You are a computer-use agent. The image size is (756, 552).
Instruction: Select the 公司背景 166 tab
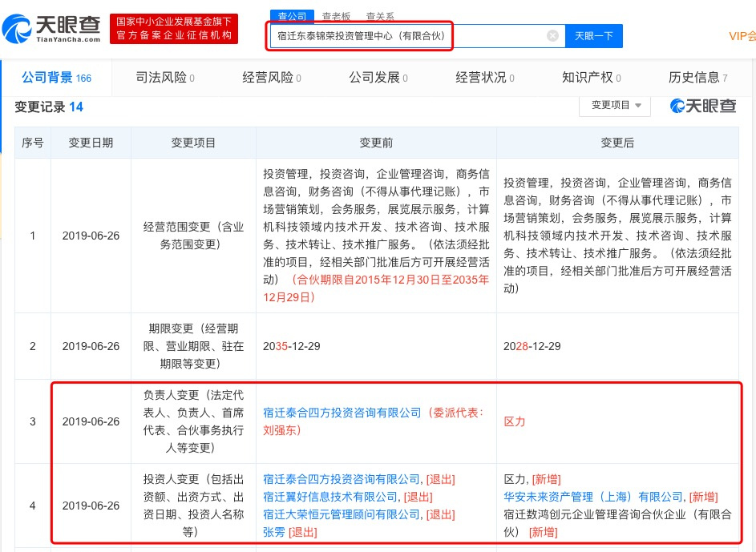(x=56, y=78)
